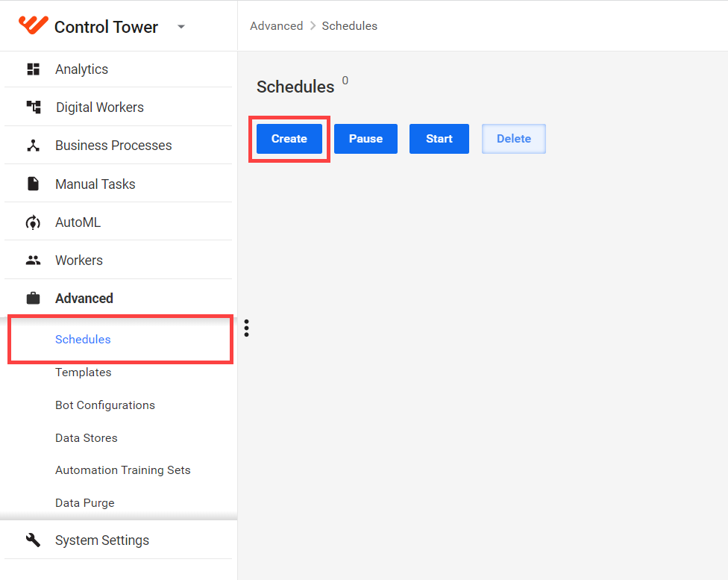
Task: Click the Digital Workers hierarchy icon
Action: tap(33, 107)
